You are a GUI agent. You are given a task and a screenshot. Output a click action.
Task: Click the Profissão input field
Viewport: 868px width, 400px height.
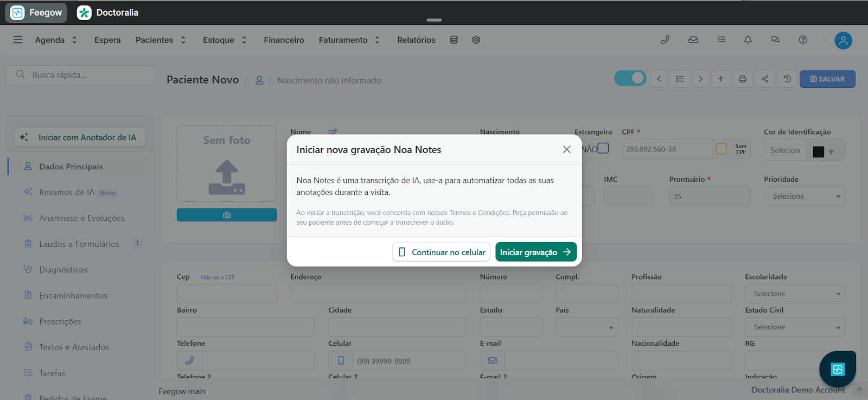681,294
